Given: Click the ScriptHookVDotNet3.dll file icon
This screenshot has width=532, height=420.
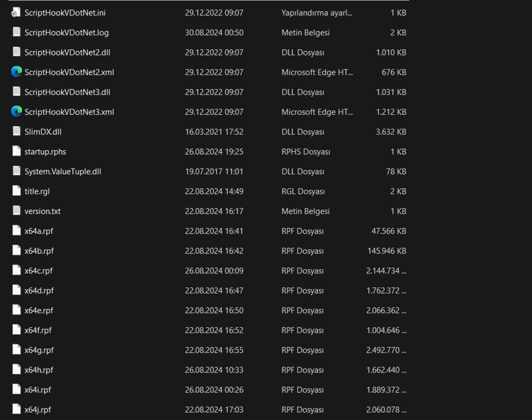Looking at the screenshot, I should coord(16,92).
